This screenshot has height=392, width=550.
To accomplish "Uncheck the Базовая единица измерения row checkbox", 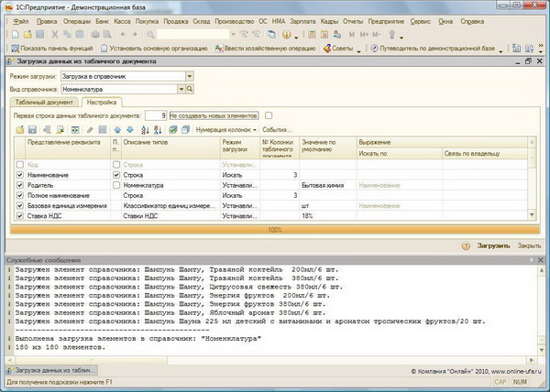I will 20,206.
